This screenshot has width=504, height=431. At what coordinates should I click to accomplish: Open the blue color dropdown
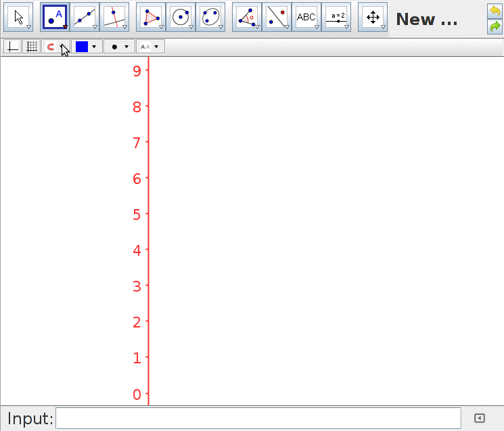tap(86, 47)
